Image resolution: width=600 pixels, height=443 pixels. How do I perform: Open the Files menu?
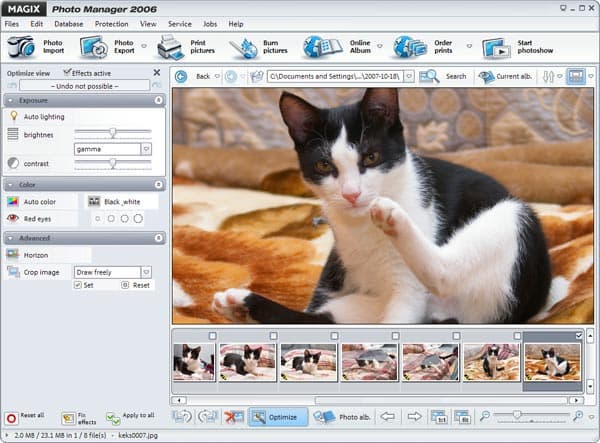[11, 24]
